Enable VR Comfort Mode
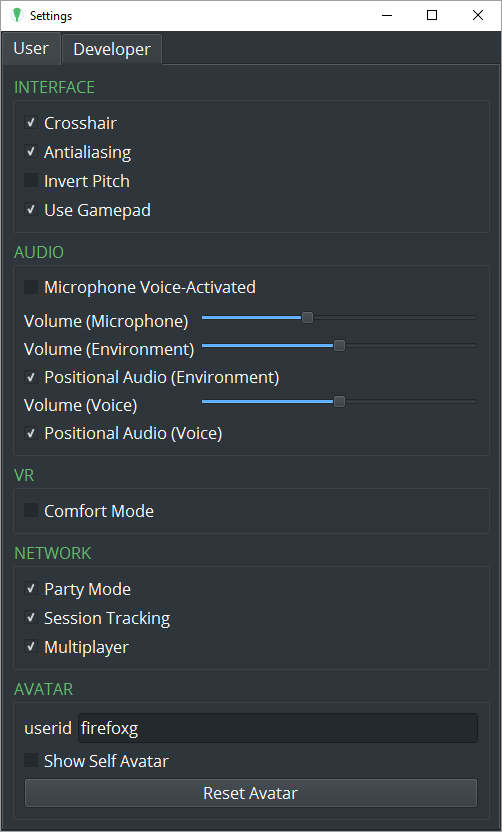This screenshot has height=832, width=502. point(31,510)
